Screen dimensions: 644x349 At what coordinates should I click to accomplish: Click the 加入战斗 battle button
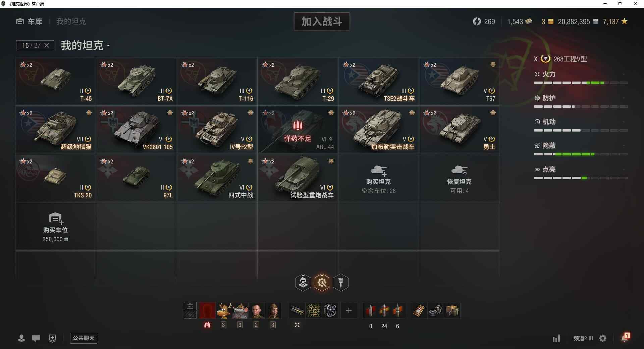coord(322,21)
